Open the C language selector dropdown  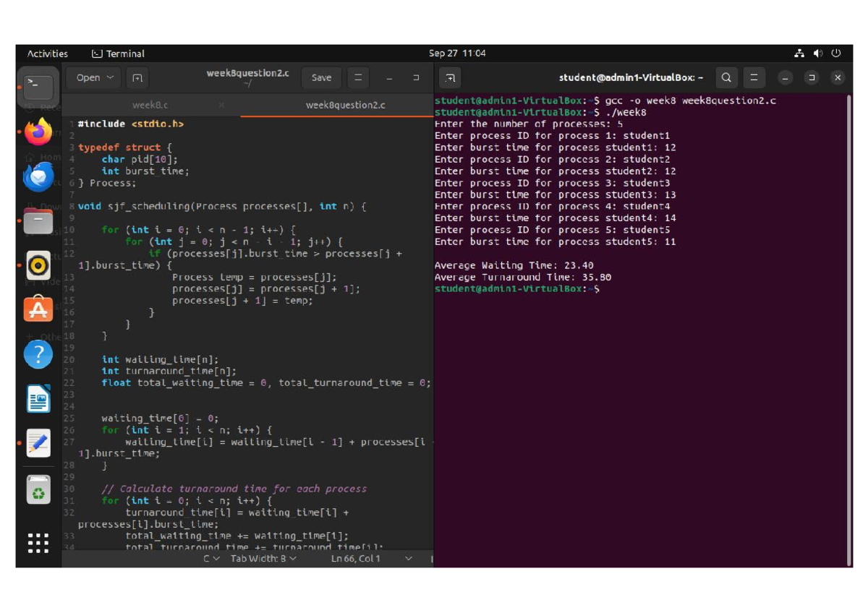tap(211, 559)
